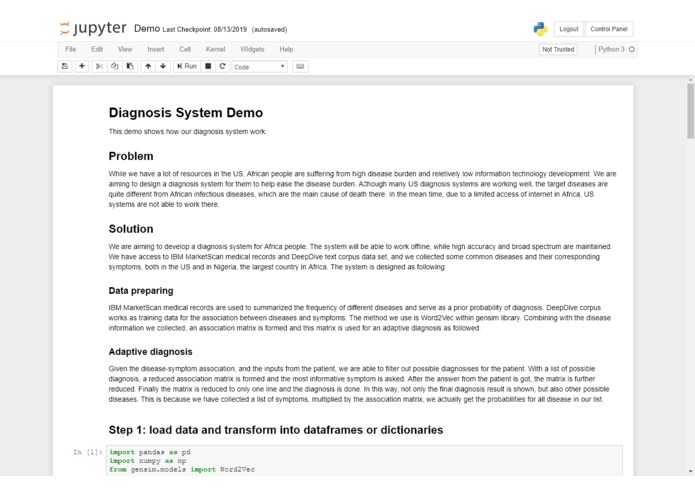The width and height of the screenshot is (695, 494).
Task: Click the vertical scrollbar thumb
Action: (690, 111)
